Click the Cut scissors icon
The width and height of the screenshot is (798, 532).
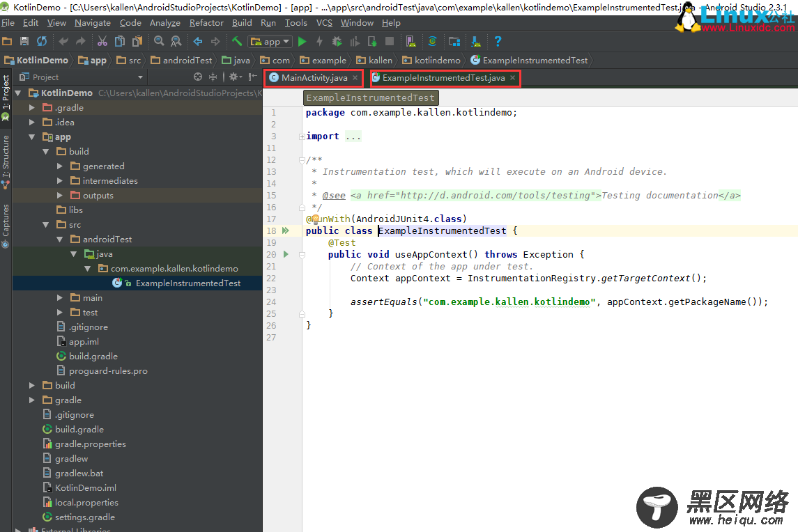[x=102, y=41]
